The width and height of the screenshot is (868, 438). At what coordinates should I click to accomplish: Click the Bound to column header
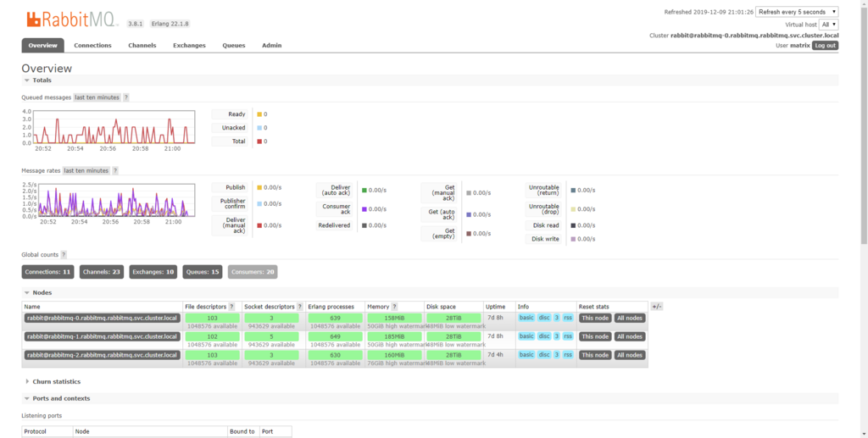click(242, 431)
